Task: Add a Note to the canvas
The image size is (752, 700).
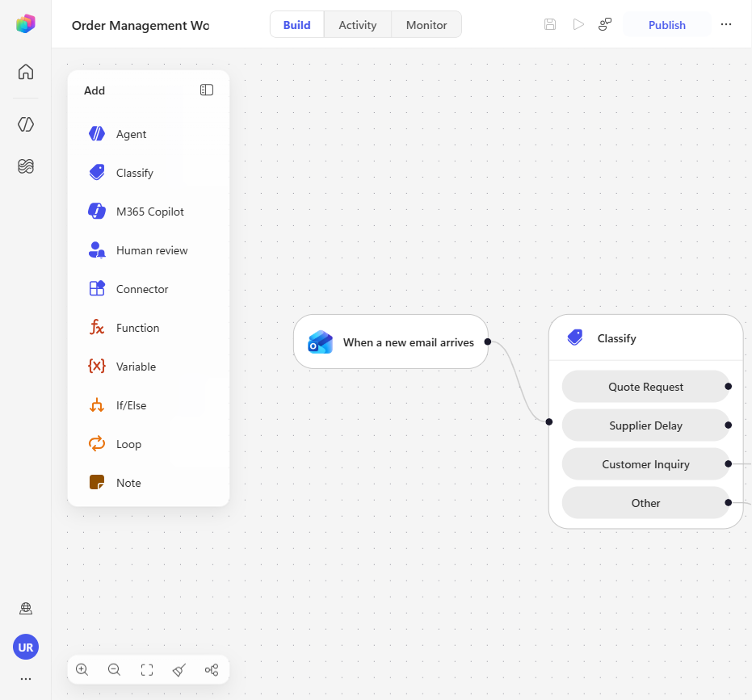Action: pos(149,483)
